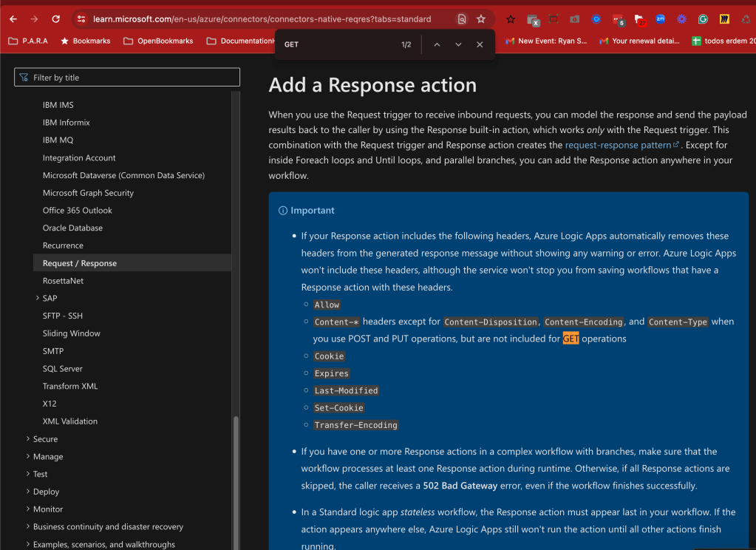The height and width of the screenshot is (550, 756).
Task: Open the Grammarly extension
Action: [x=703, y=19]
